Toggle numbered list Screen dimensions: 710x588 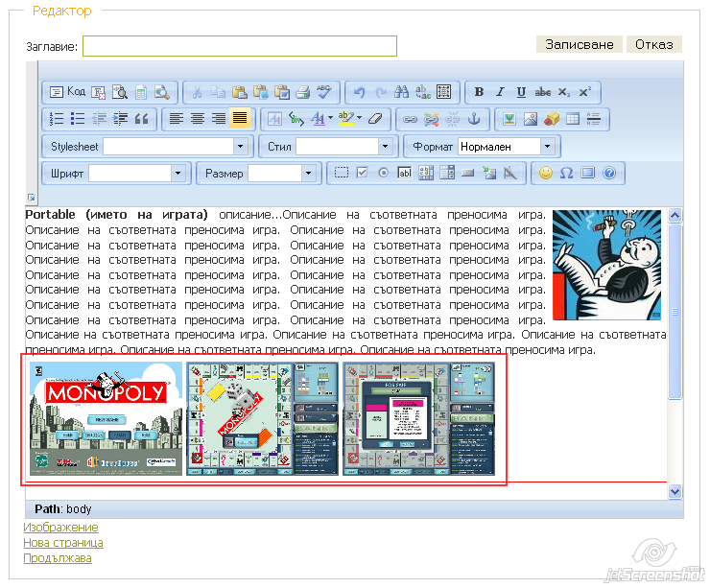pos(57,119)
